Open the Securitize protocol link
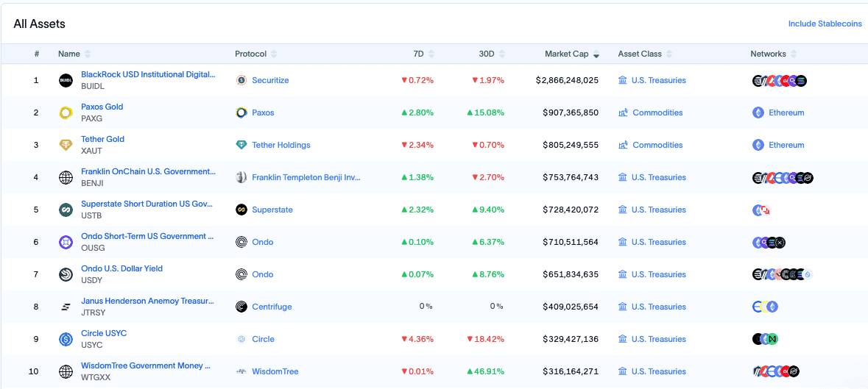 point(271,80)
